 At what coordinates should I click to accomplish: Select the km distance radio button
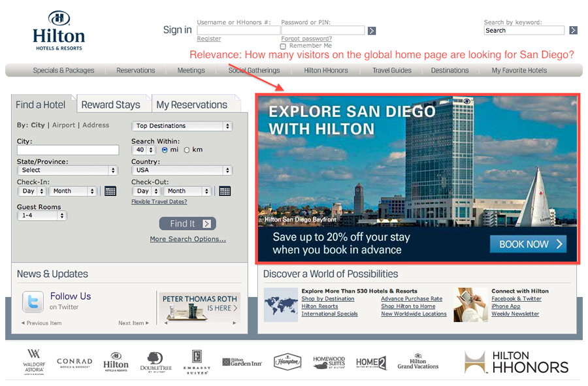(x=186, y=150)
